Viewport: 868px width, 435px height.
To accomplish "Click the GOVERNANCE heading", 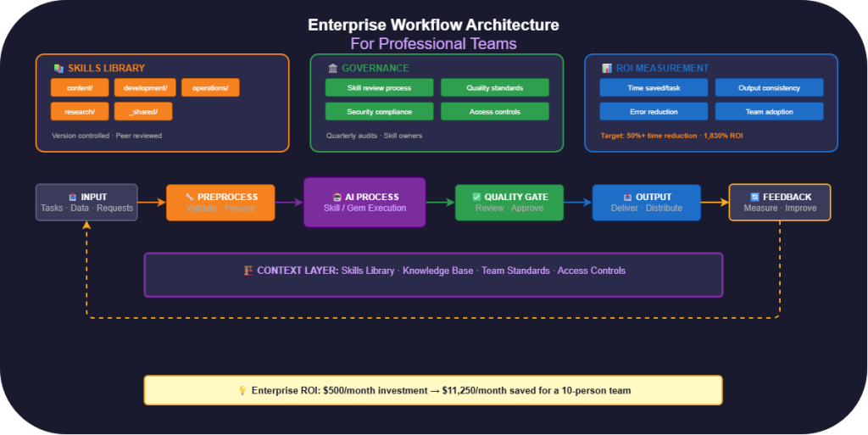I will 376,69.
